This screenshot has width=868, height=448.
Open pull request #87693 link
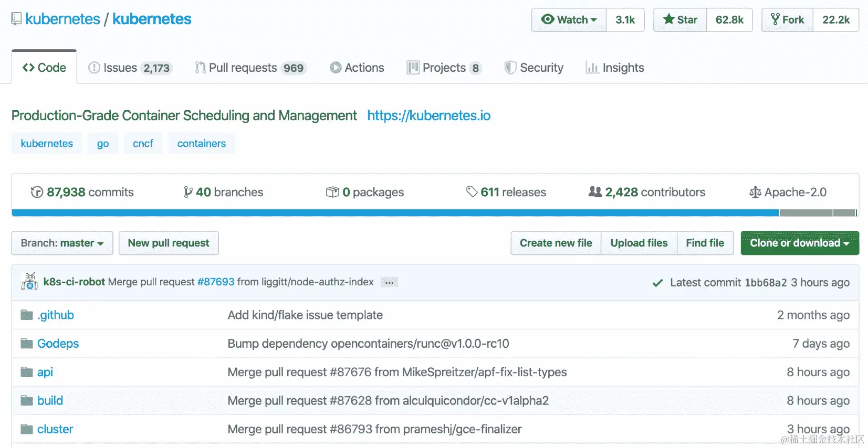point(216,282)
